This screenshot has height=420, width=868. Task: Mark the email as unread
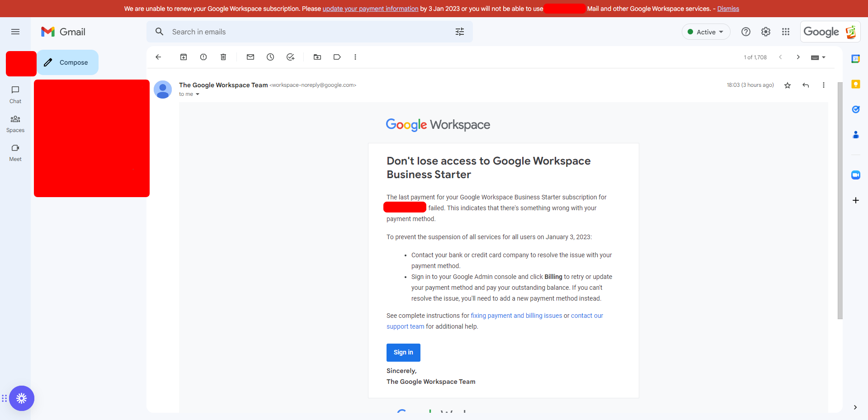click(250, 57)
